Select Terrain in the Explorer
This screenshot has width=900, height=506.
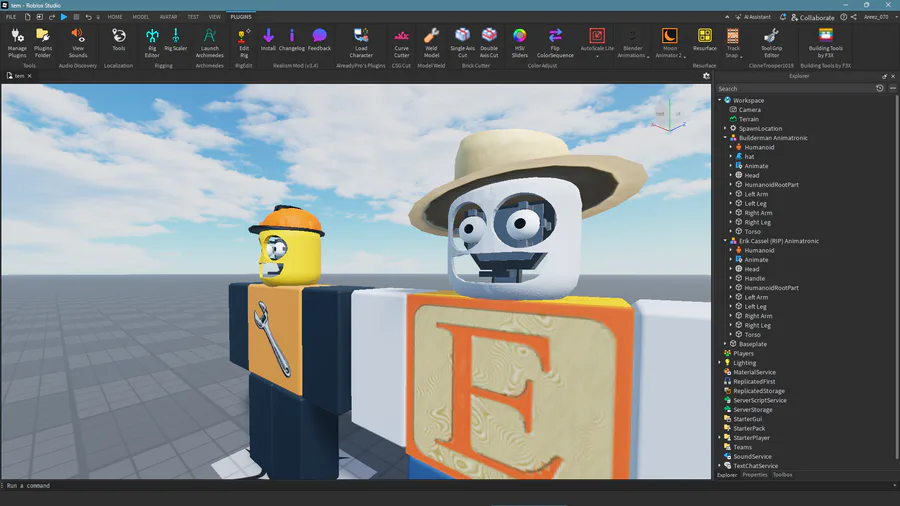pyautogui.click(x=748, y=119)
